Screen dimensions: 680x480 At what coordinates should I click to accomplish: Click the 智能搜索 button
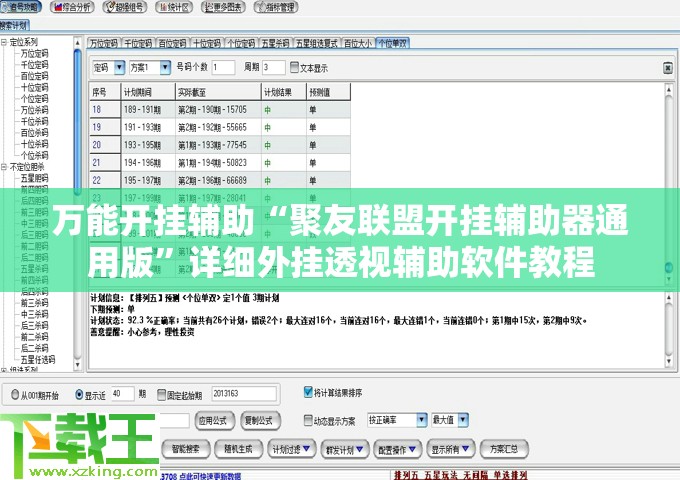185,449
